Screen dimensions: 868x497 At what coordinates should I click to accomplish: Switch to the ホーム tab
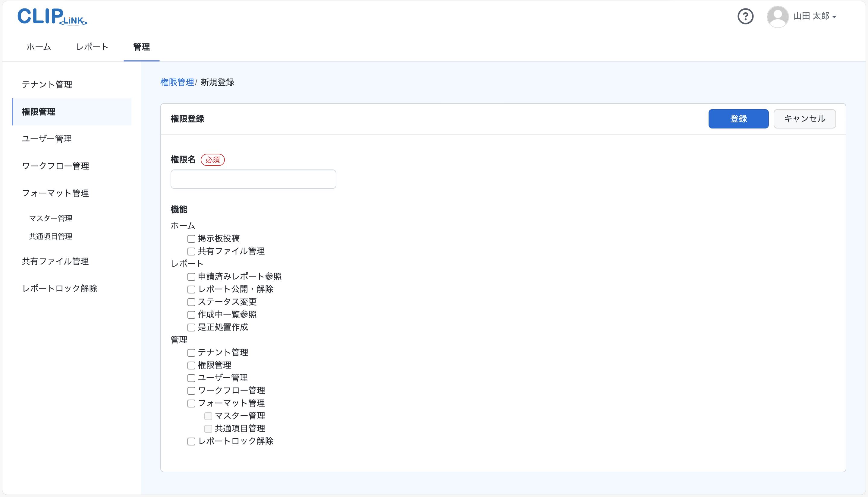(x=38, y=47)
